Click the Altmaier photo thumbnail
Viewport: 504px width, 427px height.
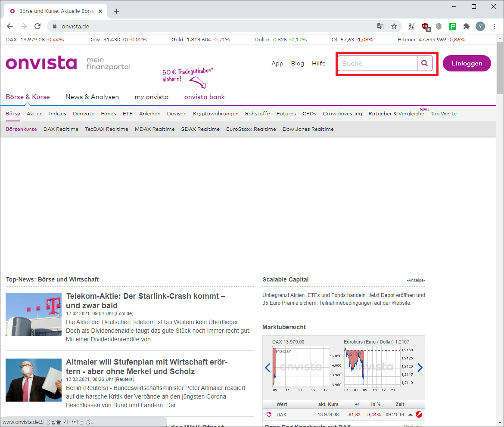pyautogui.click(x=34, y=380)
